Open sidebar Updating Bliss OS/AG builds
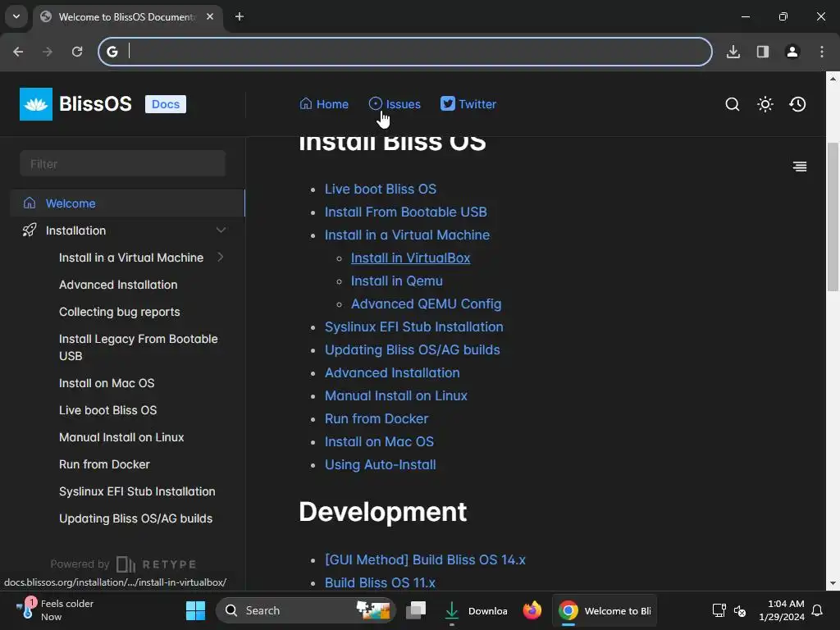 (135, 518)
